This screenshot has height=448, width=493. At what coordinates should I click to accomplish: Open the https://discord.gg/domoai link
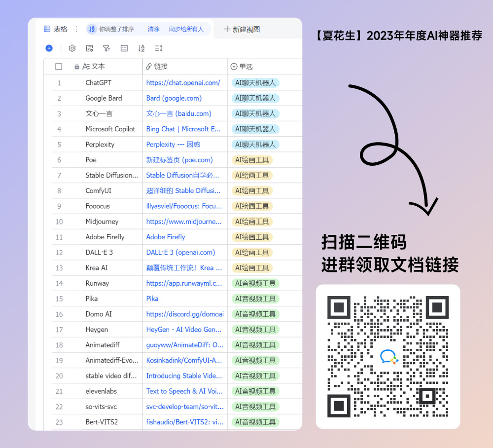[x=185, y=314]
